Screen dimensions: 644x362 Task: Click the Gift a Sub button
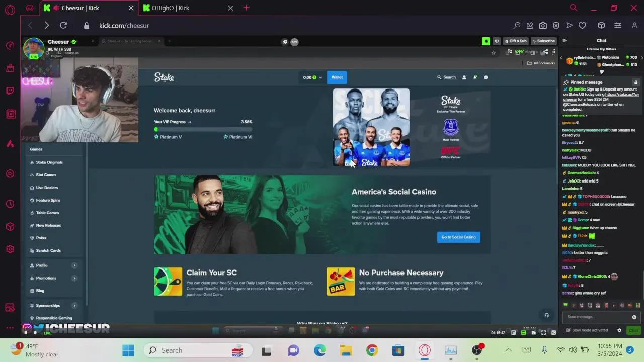point(515,41)
